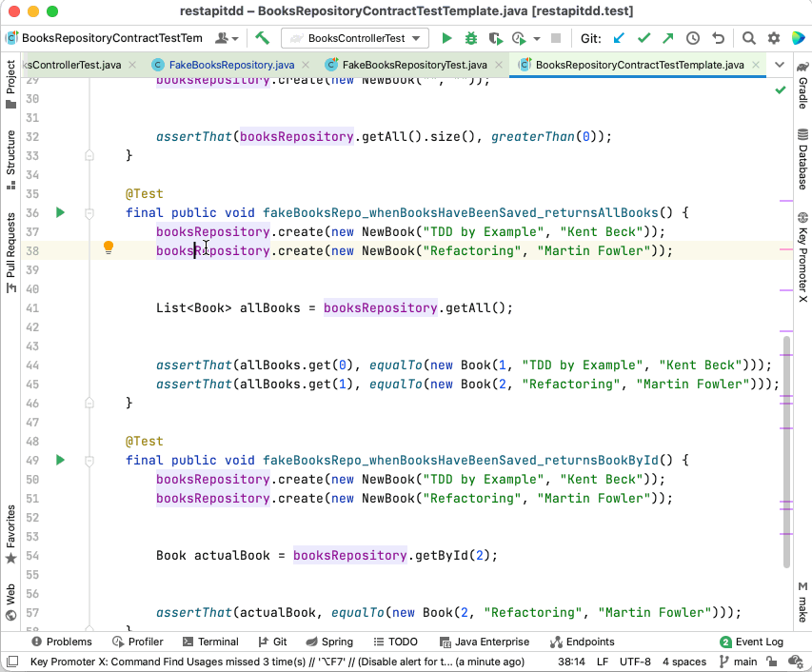Open the Endpoints tool window

coord(582,642)
